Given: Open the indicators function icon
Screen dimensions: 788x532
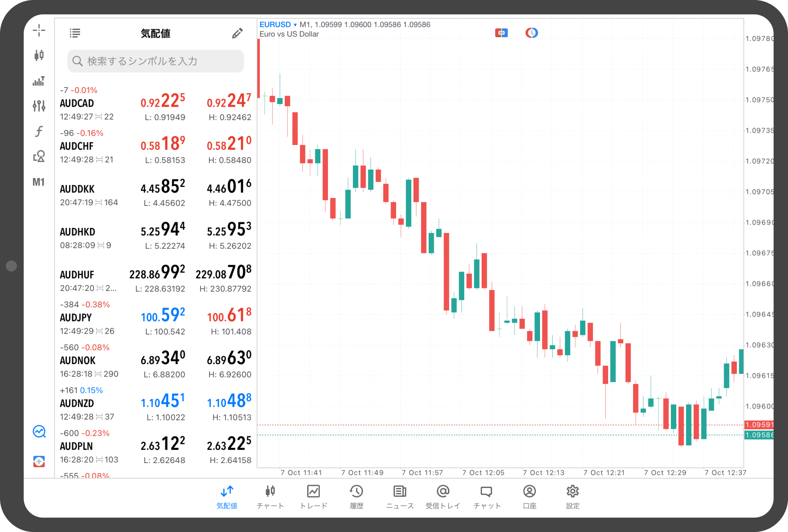Looking at the screenshot, I should (x=39, y=132).
